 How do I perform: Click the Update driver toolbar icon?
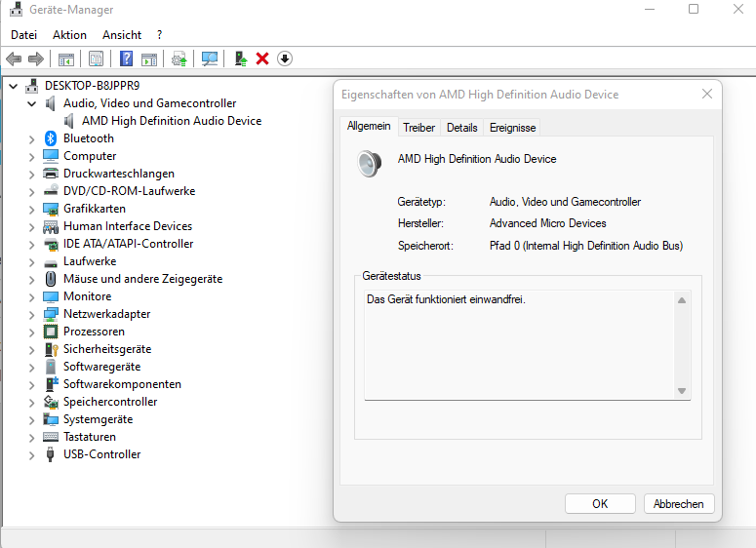(x=179, y=59)
